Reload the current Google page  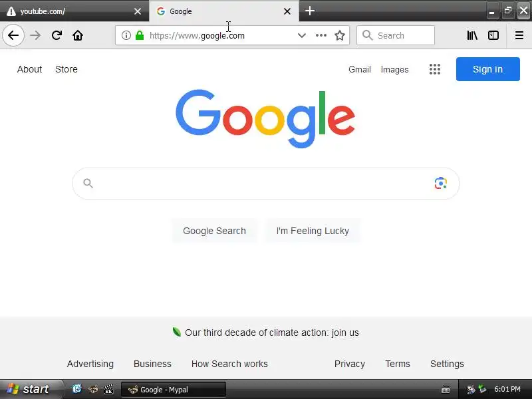point(57,35)
